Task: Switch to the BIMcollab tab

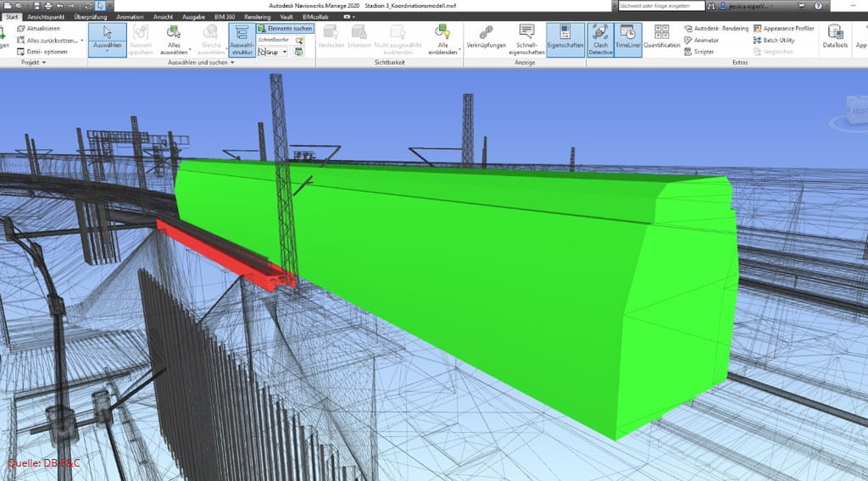Action: coord(315,17)
